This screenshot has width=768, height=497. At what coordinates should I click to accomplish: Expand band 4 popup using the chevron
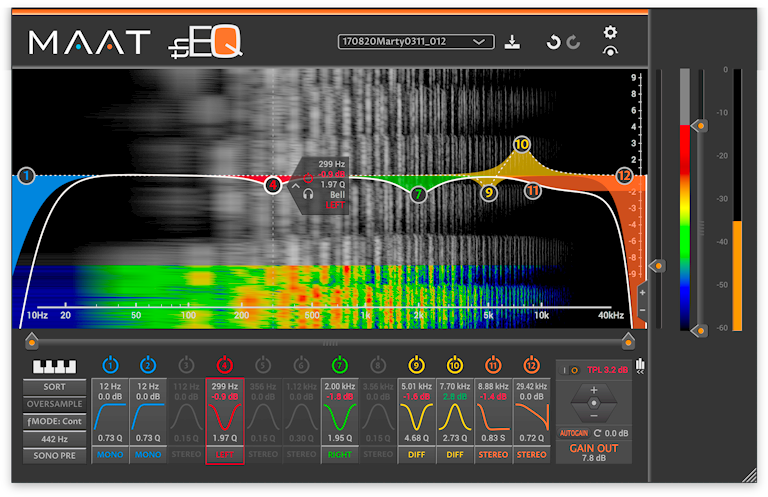tap(296, 185)
